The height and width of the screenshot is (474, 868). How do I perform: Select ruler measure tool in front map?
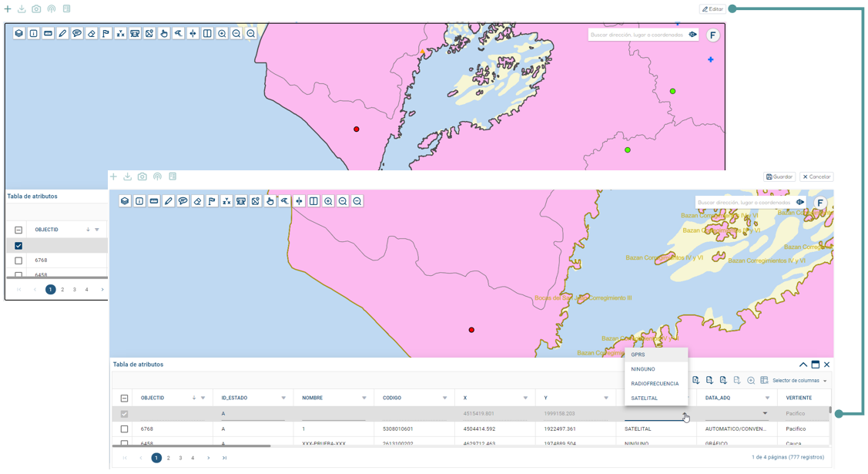[x=154, y=201]
